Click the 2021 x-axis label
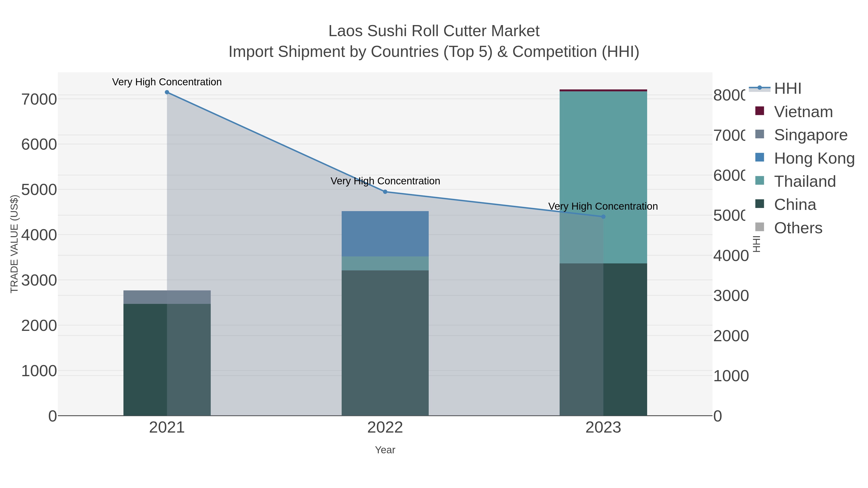The width and height of the screenshot is (868, 488). coord(167,427)
